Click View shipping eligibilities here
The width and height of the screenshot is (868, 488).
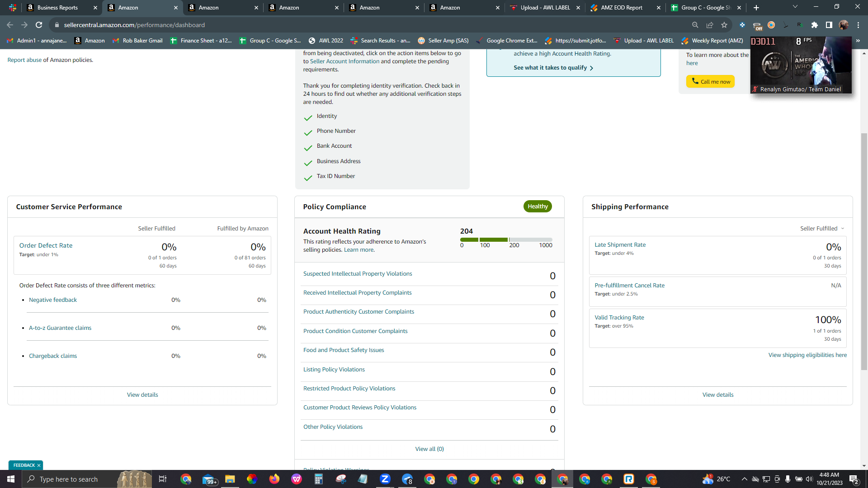pos(807,355)
